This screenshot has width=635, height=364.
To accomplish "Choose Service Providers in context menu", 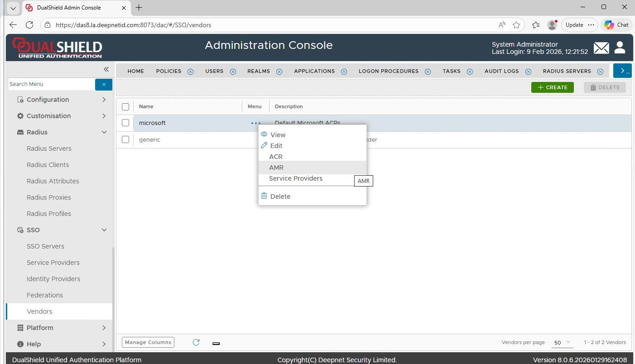I will click(295, 178).
